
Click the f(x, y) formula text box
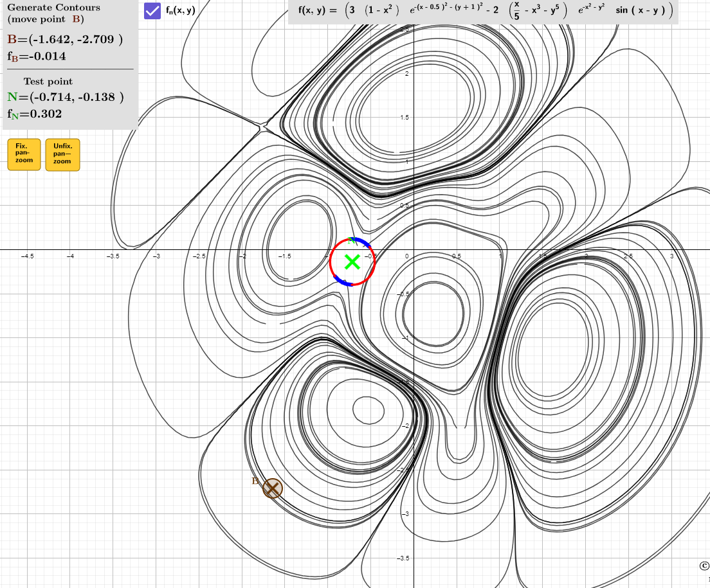[483, 12]
